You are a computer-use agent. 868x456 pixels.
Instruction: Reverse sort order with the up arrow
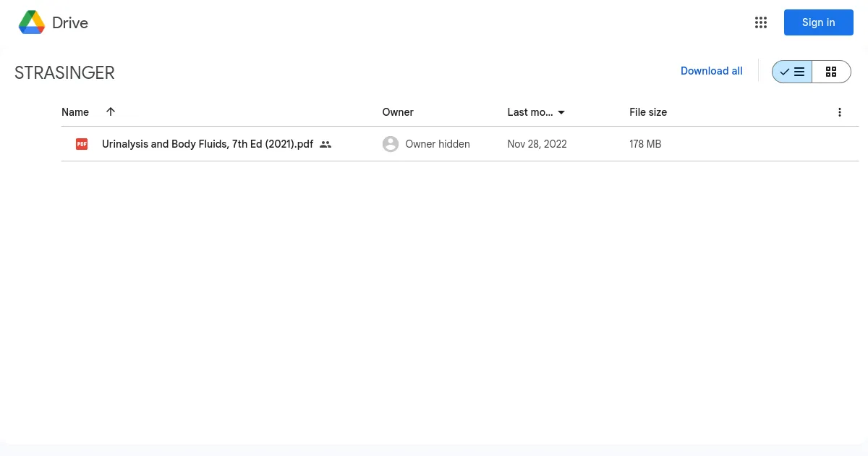(x=111, y=111)
